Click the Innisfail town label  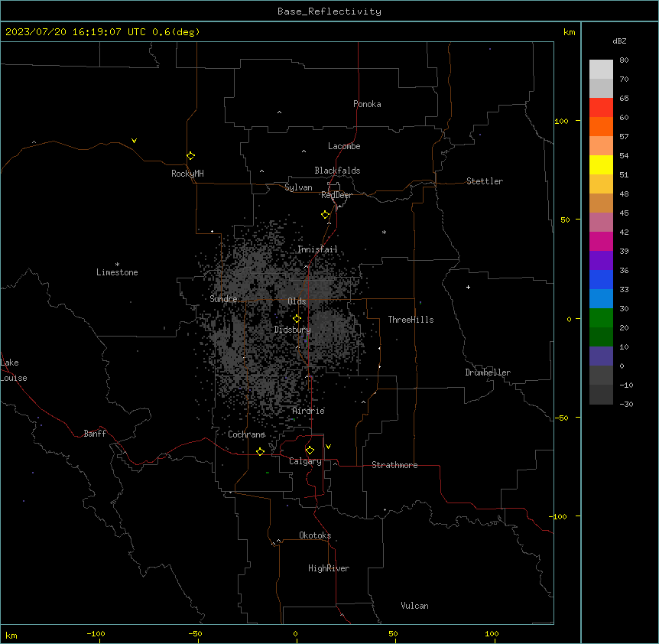click(x=317, y=249)
